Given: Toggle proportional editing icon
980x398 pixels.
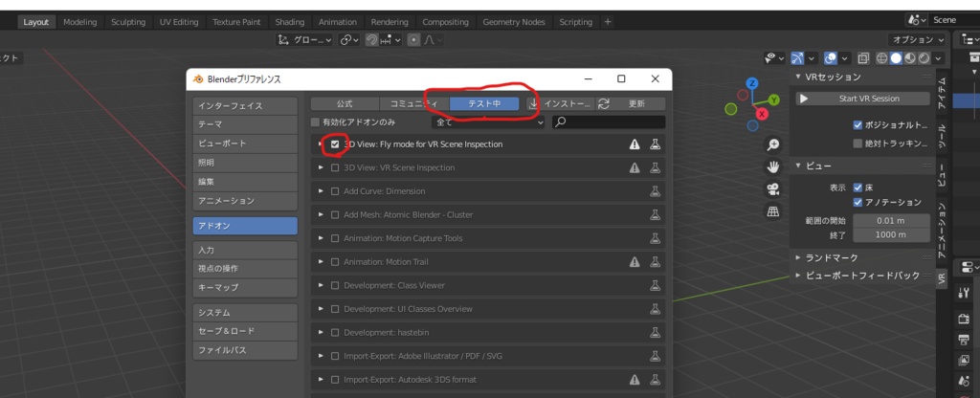Looking at the screenshot, I should pyautogui.click(x=413, y=39).
